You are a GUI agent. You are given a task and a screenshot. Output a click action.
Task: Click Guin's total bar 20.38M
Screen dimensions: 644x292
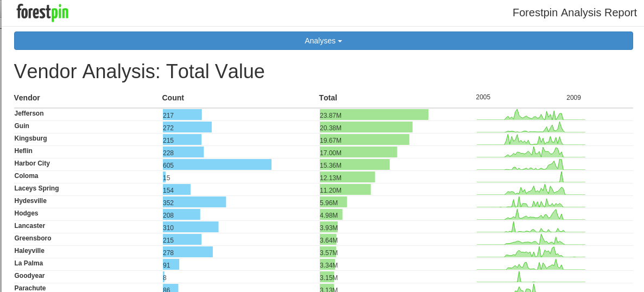366,127
